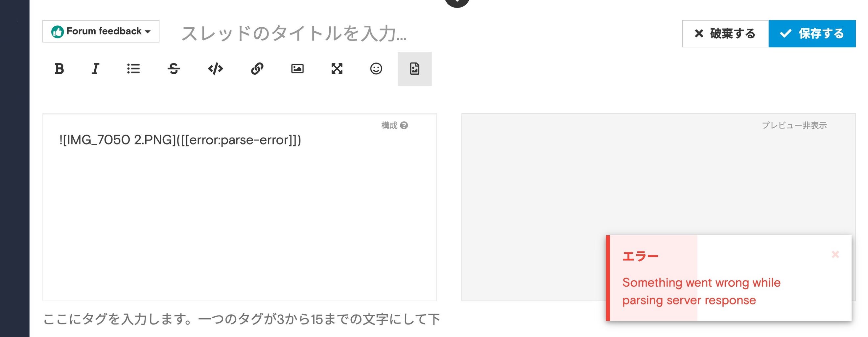The image size is (868, 337).
Task: Toggle preview with プレビュー非表示
Action: 794,125
